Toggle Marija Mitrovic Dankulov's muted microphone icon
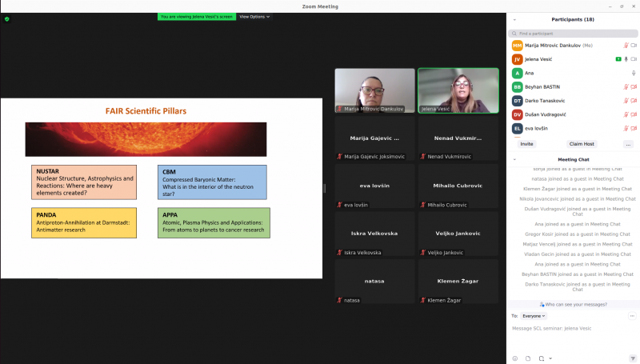 pyautogui.click(x=626, y=46)
